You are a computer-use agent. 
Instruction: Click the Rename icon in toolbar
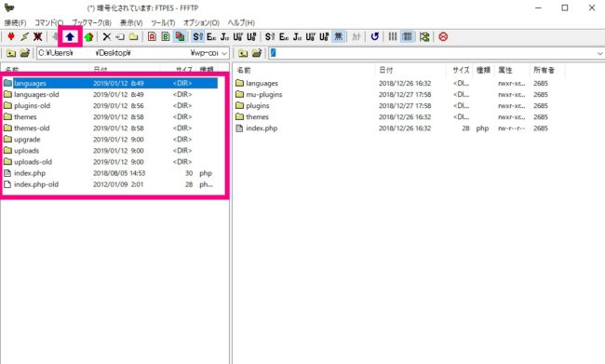(x=120, y=37)
